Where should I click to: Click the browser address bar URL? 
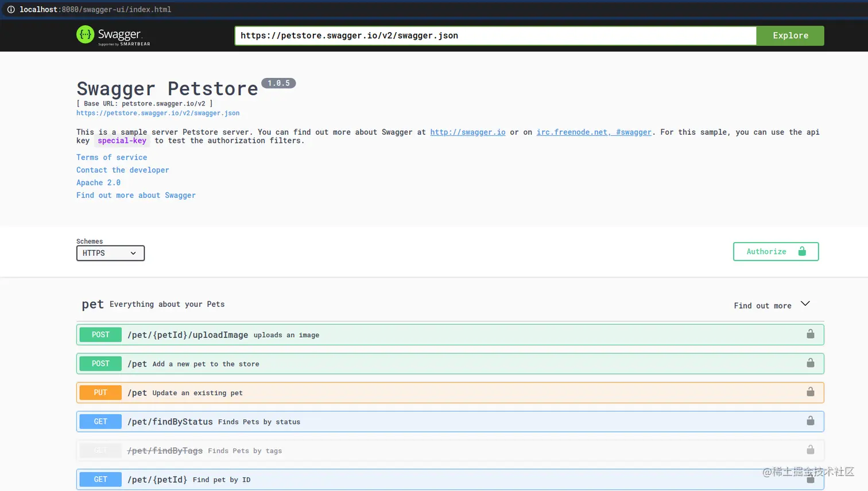coord(95,9)
